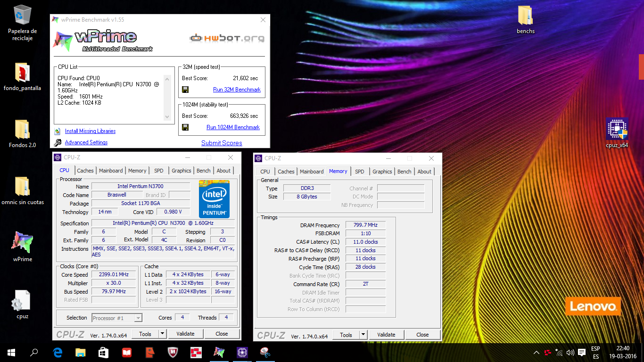This screenshot has height=362, width=644.
Task: Switch to Mainboard tab in left CPU-Z
Action: click(x=111, y=171)
